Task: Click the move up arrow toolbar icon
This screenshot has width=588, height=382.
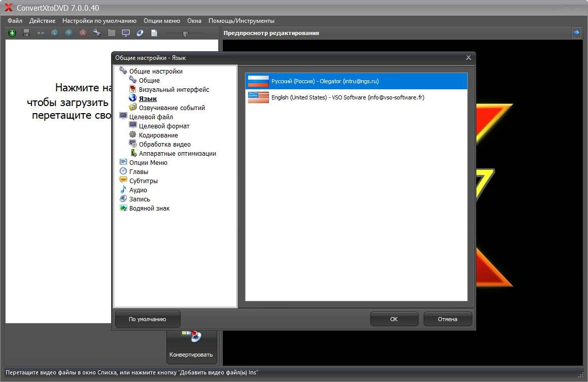Action: 69,33
